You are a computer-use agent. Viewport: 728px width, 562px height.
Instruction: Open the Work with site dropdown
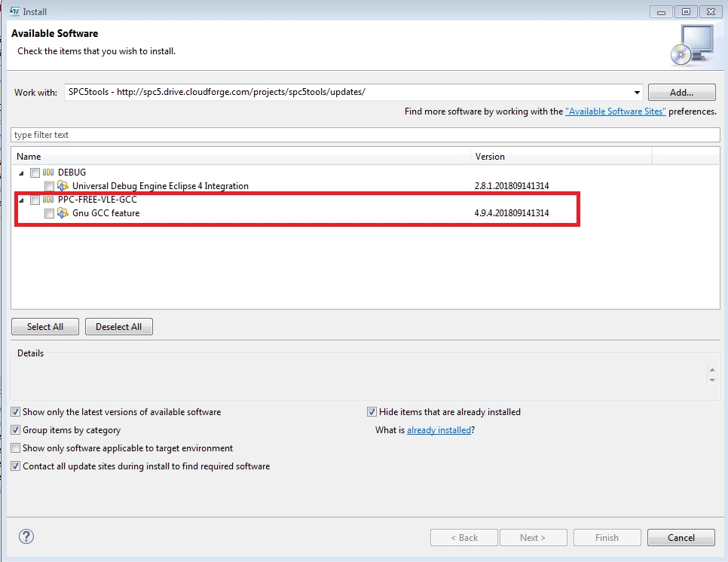click(x=637, y=93)
